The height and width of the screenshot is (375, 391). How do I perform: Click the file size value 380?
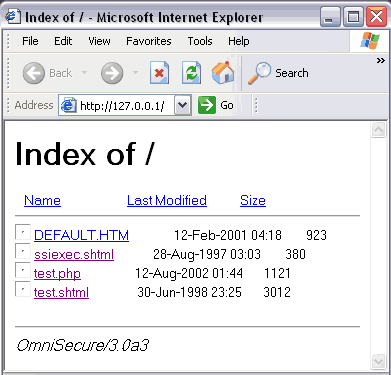coord(295,254)
